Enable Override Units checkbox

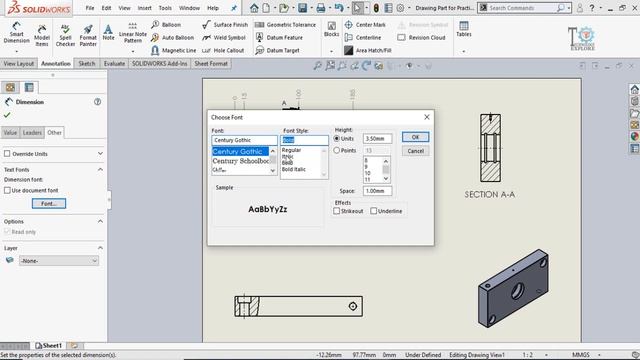7,153
